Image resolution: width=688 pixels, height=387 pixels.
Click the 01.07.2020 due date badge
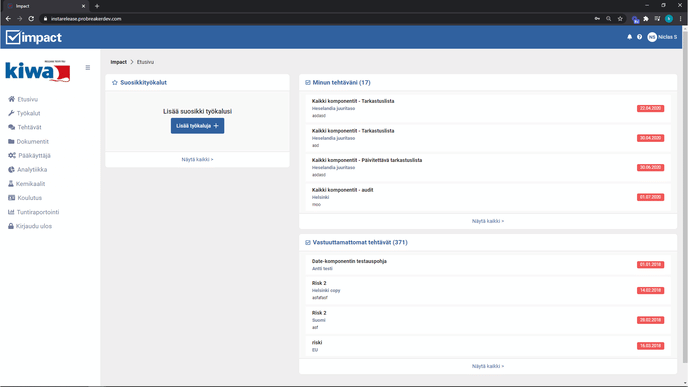pyautogui.click(x=650, y=197)
